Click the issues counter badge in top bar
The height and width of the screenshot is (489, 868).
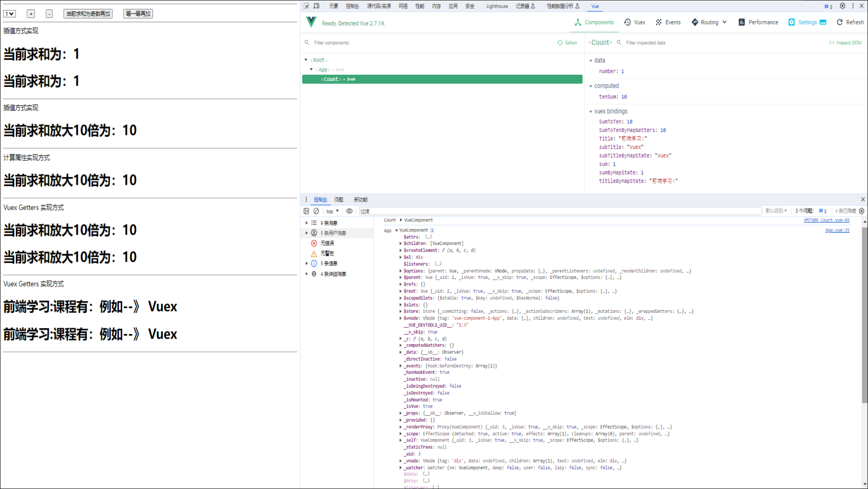coord(828,6)
